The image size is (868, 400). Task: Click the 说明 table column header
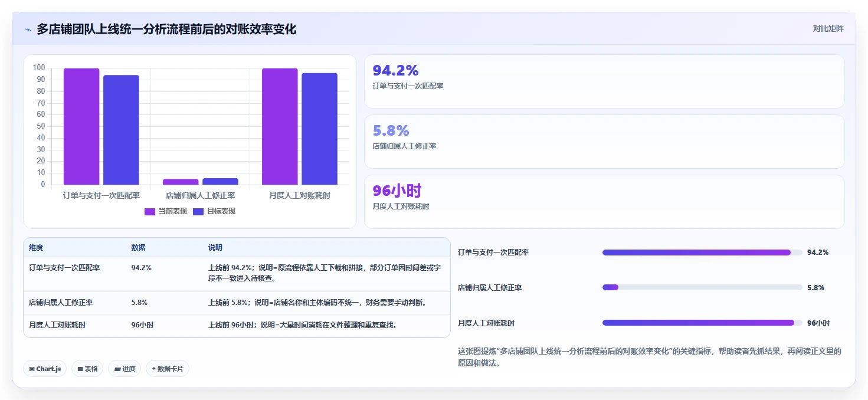pyautogui.click(x=215, y=248)
